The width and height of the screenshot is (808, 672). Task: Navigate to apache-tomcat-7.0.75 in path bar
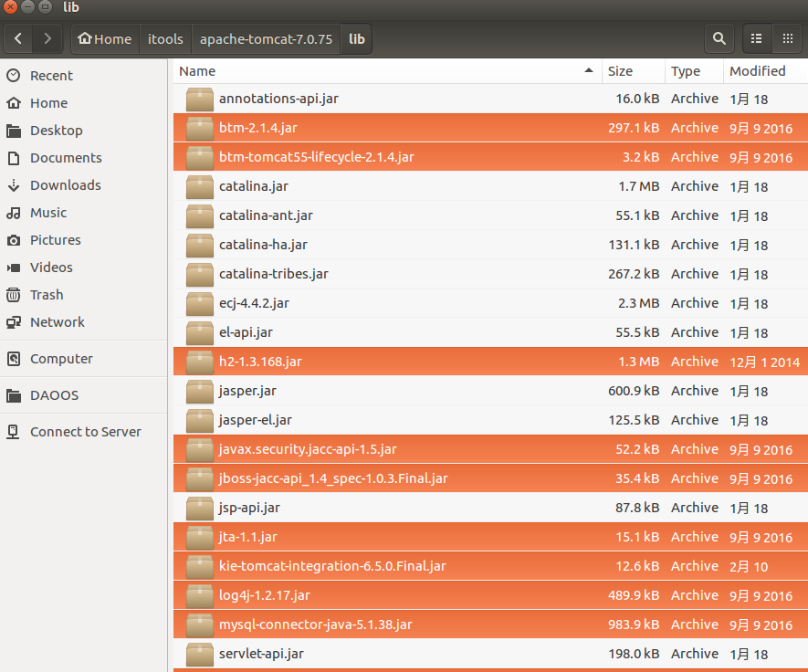click(x=266, y=38)
